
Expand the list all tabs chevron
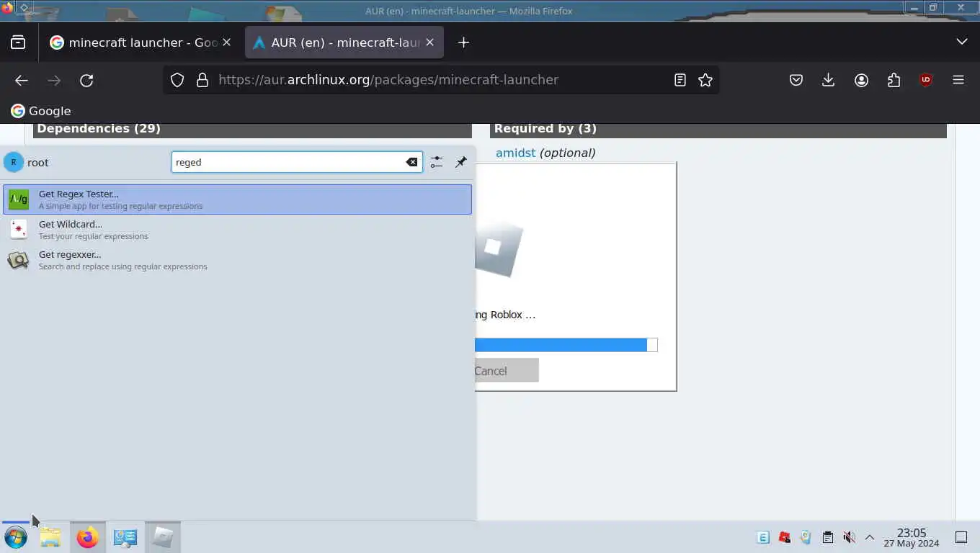[961, 42]
